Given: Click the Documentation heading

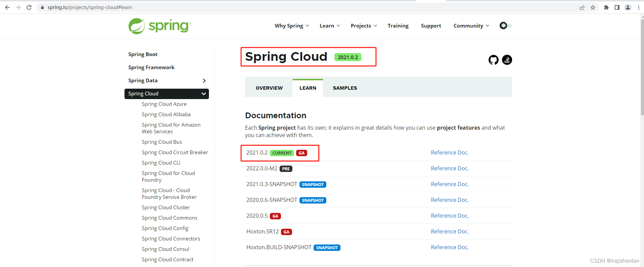Looking at the screenshot, I should [x=276, y=116].
